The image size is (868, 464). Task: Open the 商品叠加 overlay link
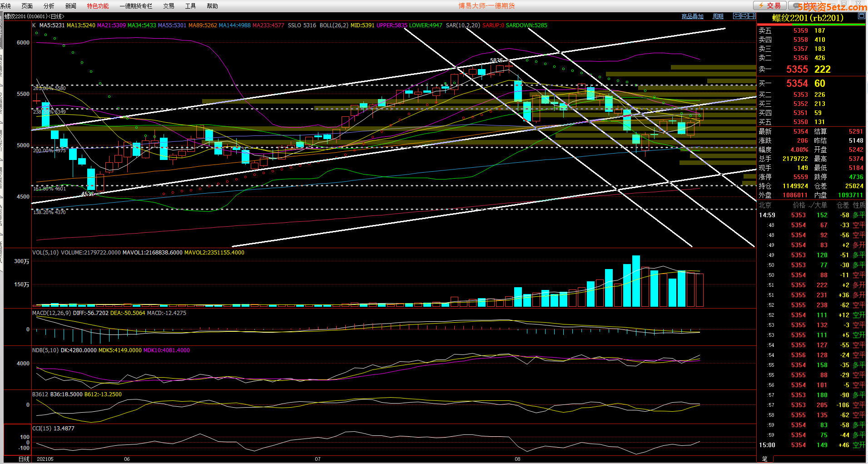(x=692, y=16)
